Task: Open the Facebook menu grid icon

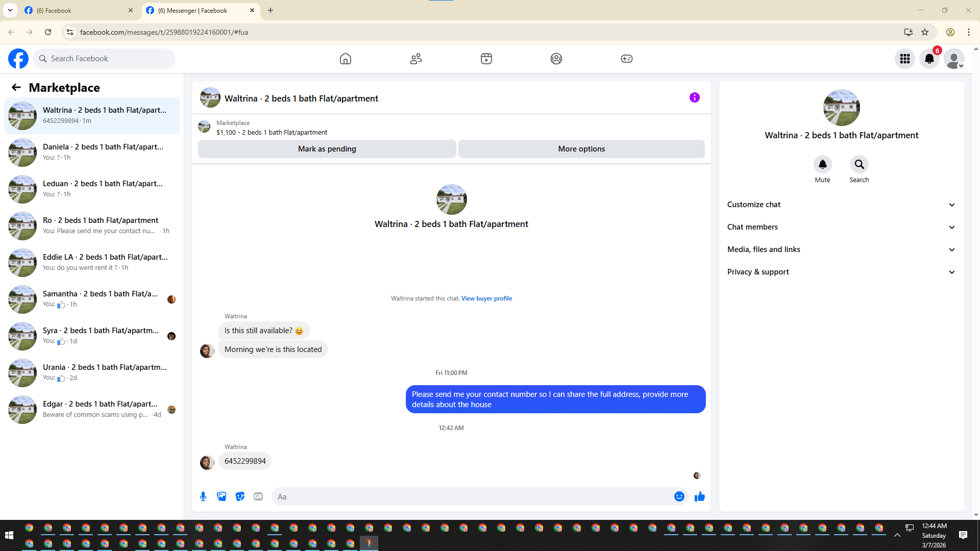Action: [x=905, y=59]
